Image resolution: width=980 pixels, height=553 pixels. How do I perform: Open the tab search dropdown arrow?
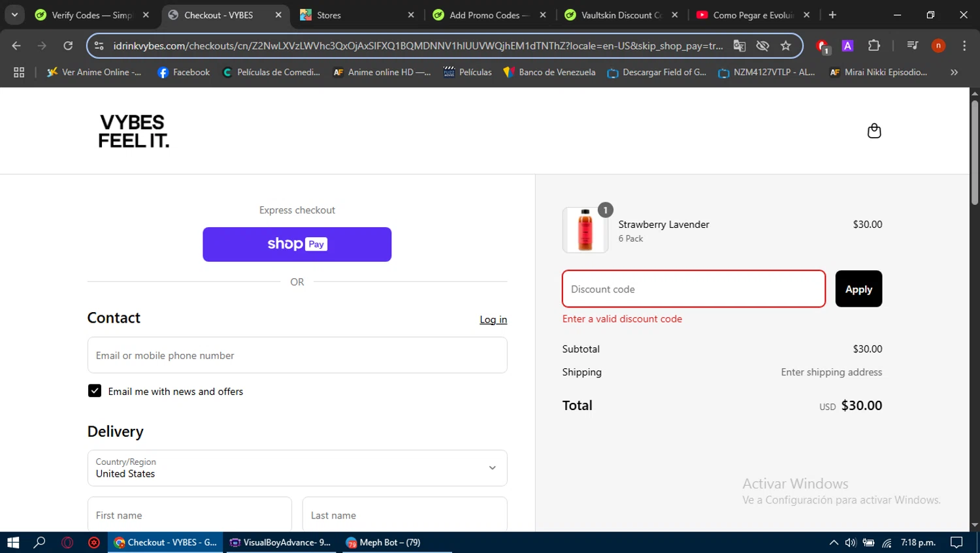[14, 15]
